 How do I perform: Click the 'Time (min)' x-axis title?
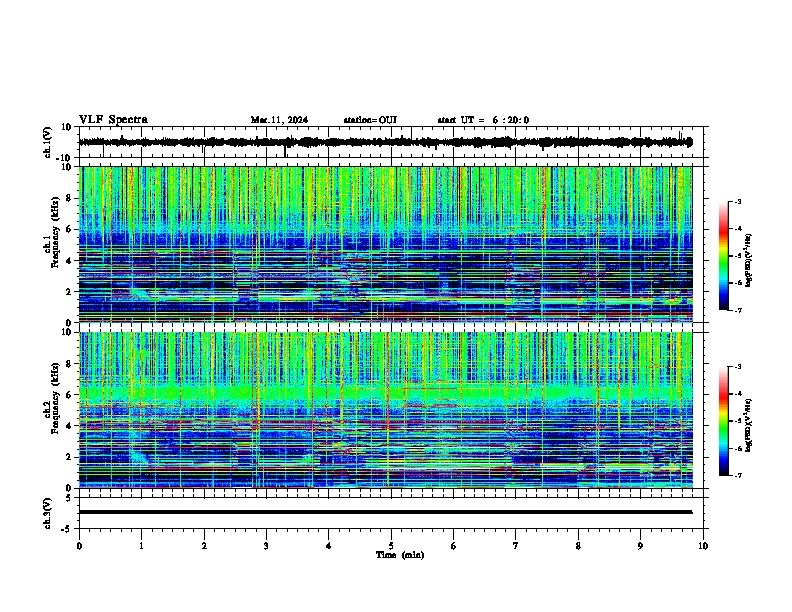point(400,555)
